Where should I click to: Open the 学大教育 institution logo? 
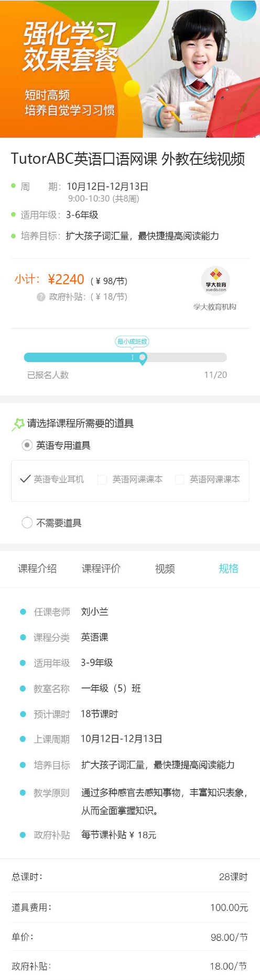click(x=215, y=281)
